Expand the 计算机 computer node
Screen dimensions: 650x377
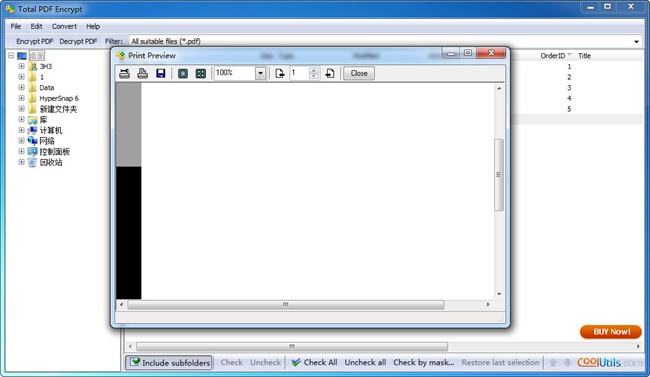click(22, 130)
